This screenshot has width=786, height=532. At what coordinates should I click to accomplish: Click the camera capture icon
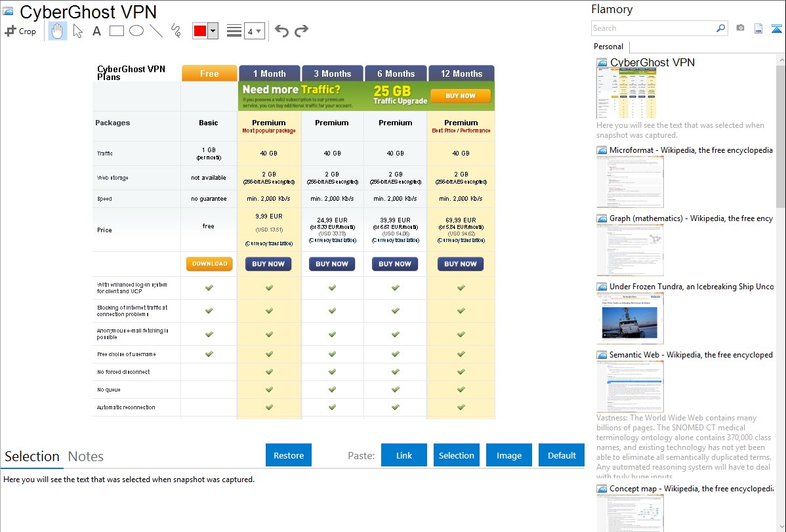click(x=740, y=28)
